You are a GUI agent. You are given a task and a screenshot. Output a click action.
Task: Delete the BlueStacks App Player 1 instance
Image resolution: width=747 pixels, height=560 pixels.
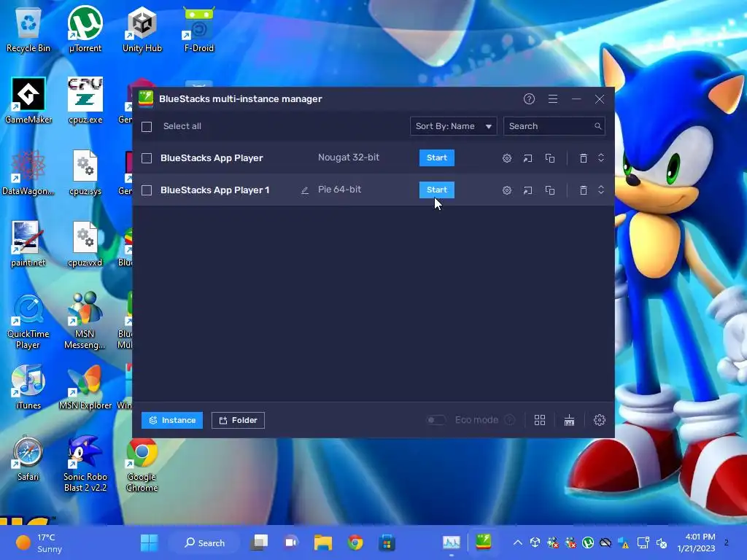pyautogui.click(x=583, y=190)
